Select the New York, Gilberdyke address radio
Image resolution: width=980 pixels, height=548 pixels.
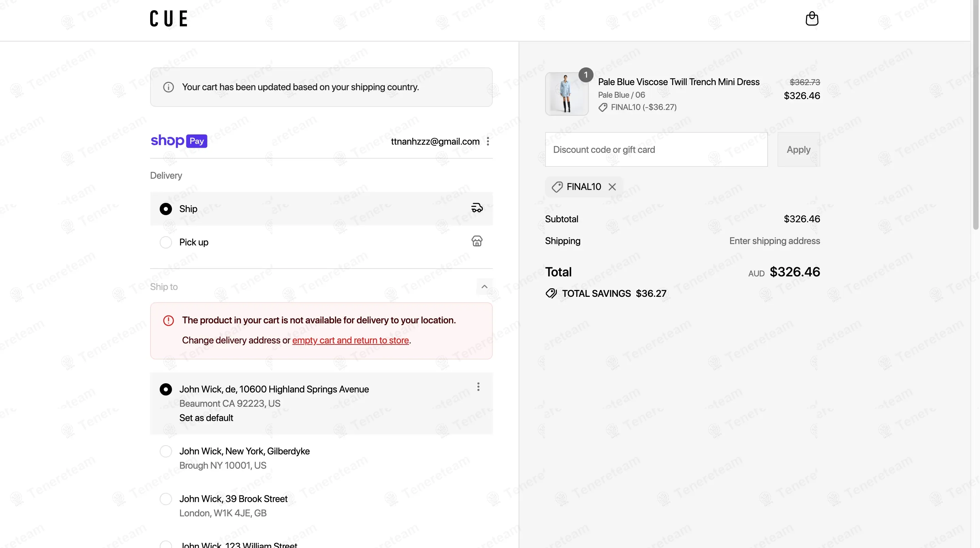pos(166,451)
